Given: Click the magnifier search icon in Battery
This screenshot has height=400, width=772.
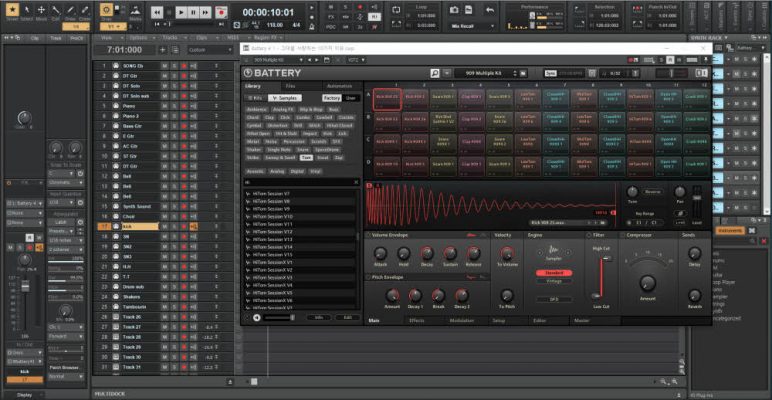Looking at the screenshot, I should coord(437,73).
